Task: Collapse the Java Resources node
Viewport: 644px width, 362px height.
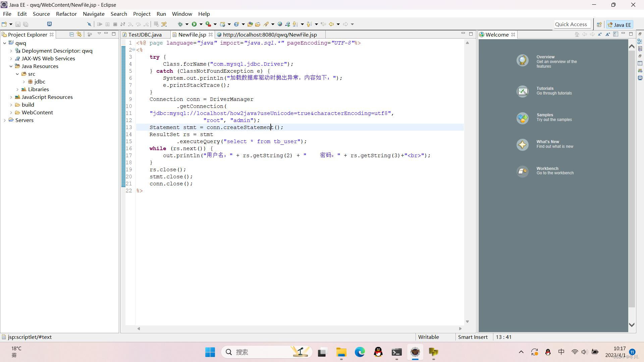Action: [11, 66]
